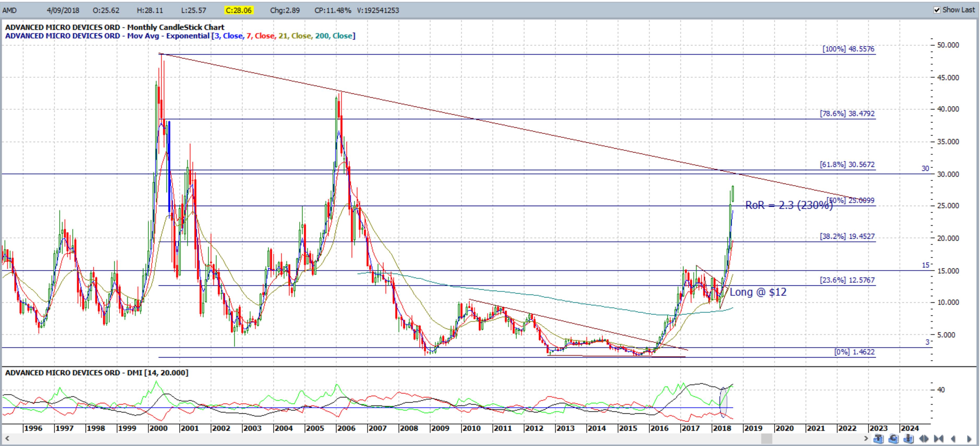Click the 2018 year label on time axis
This screenshot has height=446, width=980.
[722, 428]
